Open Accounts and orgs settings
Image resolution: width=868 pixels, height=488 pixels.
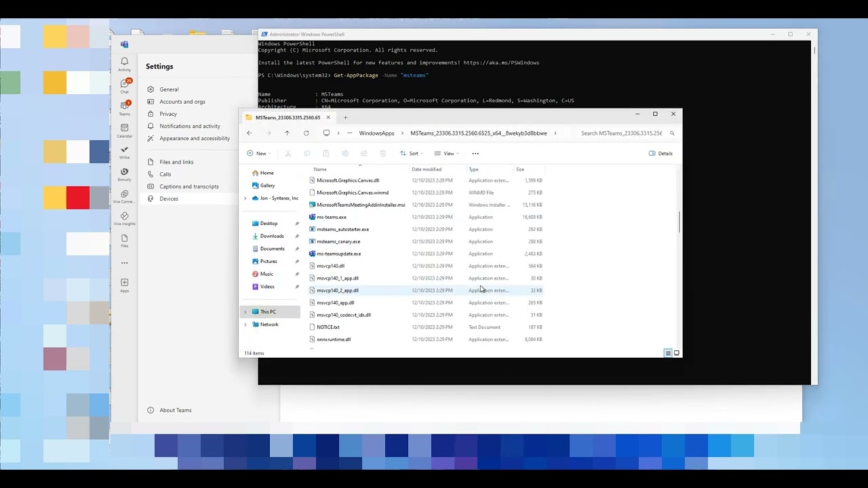[x=182, y=102]
